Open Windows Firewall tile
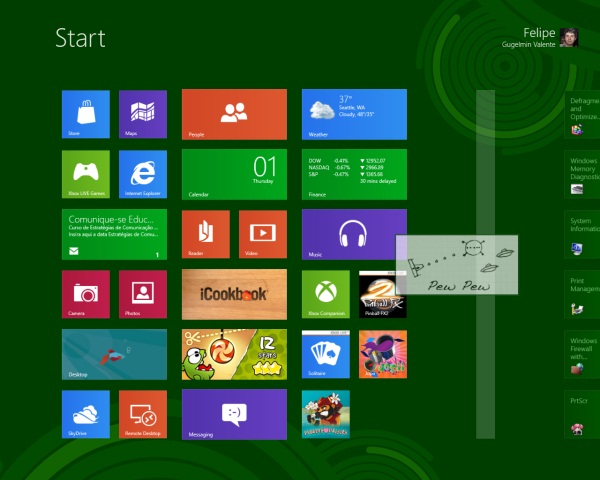600x480 pixels. tap(582, 354)
